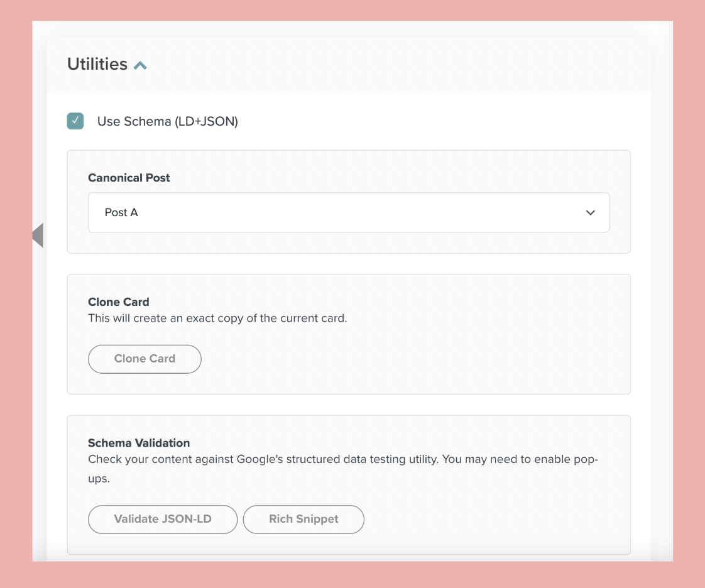
Task: Click blank area of the Utilities header bar
Action: [402, 64]
